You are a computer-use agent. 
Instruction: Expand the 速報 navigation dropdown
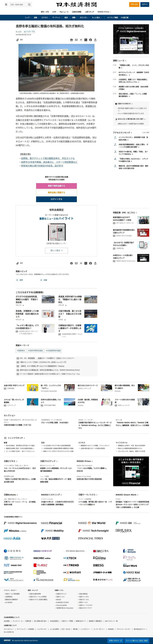[36, 17]
